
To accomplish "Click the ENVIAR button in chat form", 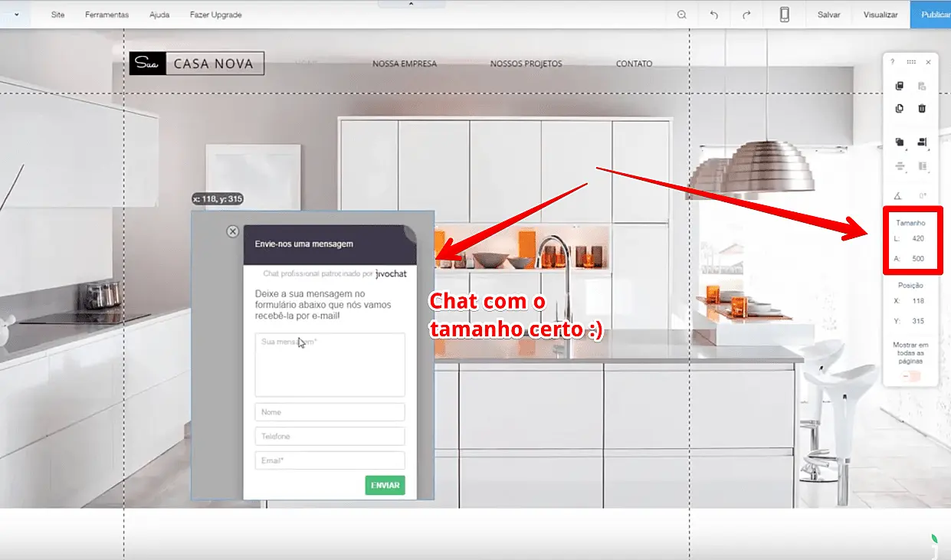I will click(385, 486).
